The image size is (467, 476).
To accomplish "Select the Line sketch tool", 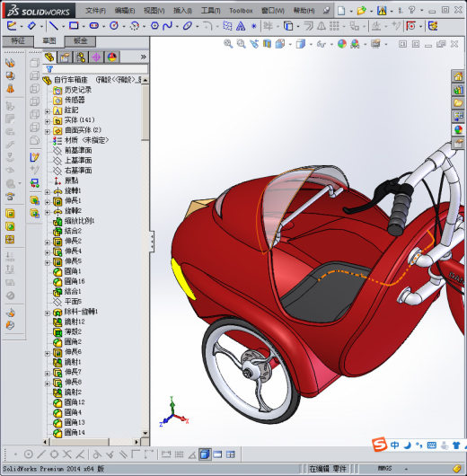I will coord(54,26).
